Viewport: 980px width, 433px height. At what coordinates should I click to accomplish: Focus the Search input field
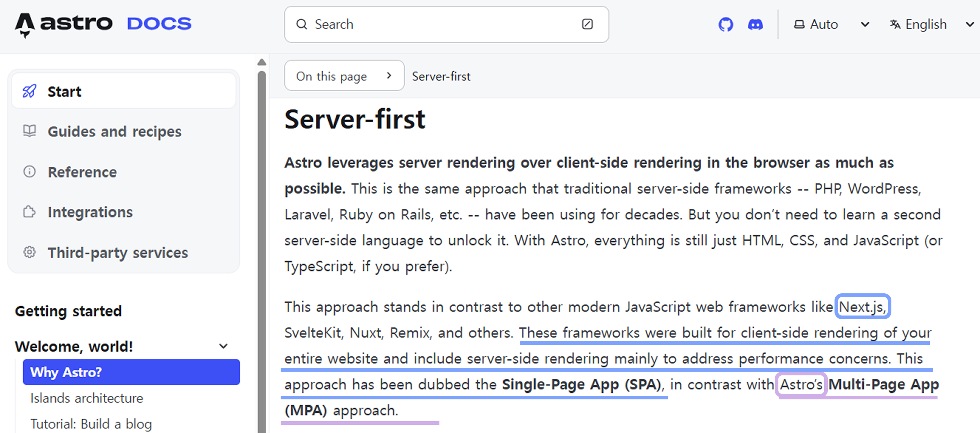point(446,24)
